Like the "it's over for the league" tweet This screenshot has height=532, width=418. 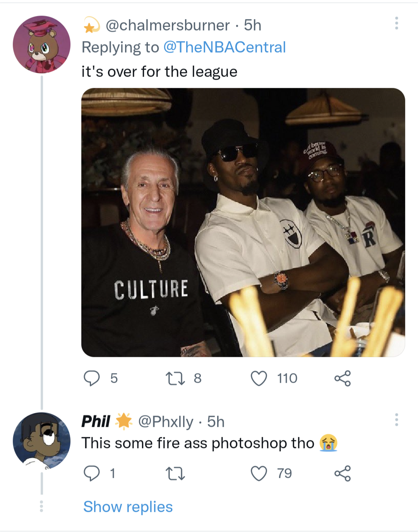259,378
